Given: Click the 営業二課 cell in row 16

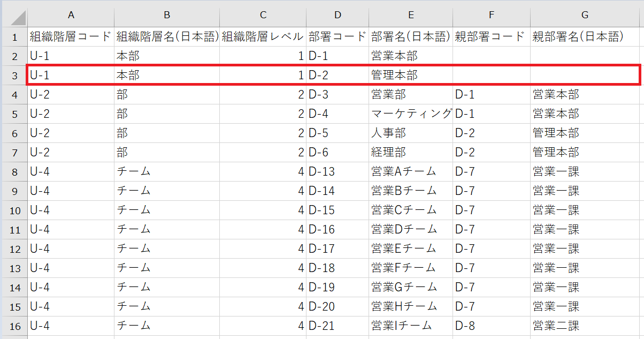Looking at the screenshot, I should [x=586, y=326].
